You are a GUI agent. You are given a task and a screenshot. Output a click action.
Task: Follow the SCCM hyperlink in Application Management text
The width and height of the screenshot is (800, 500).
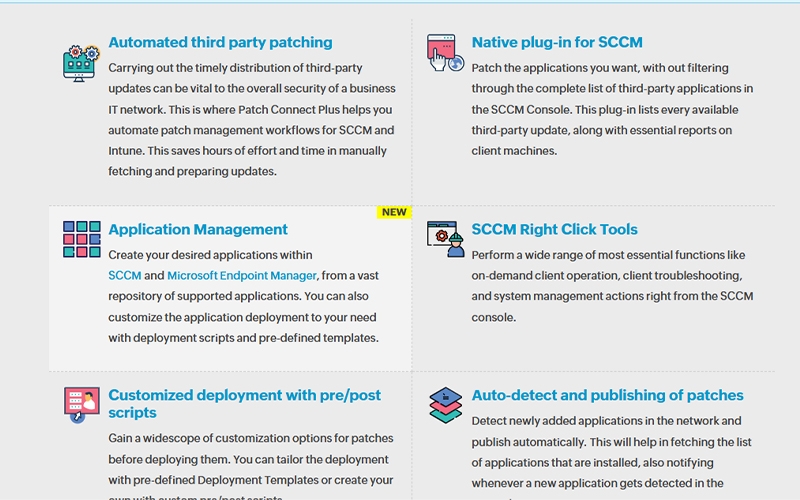click(x=124, y=276)
